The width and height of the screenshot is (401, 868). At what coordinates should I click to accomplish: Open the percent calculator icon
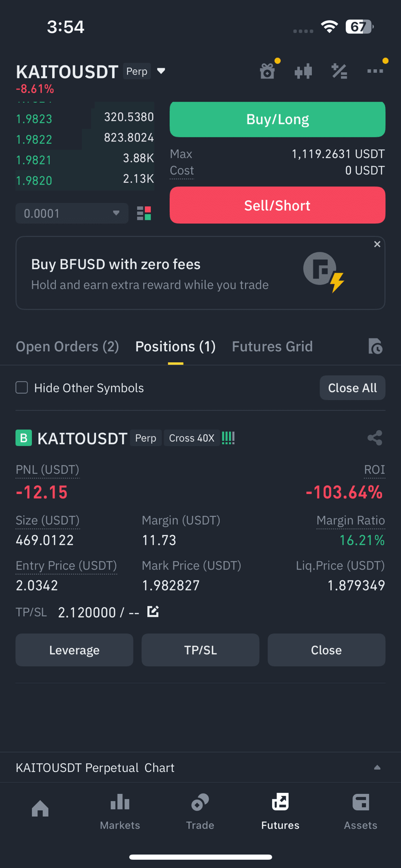[x=339, y=71]
